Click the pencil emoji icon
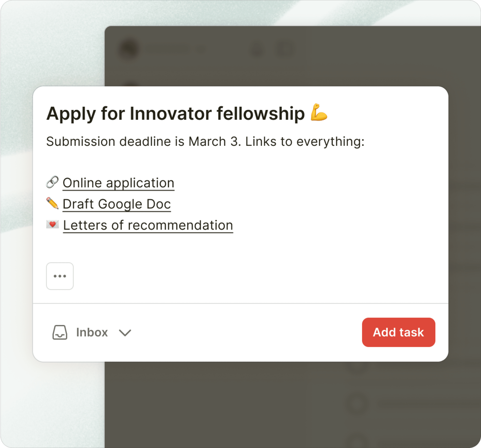481x448 pixels. [x=52, y=203]
